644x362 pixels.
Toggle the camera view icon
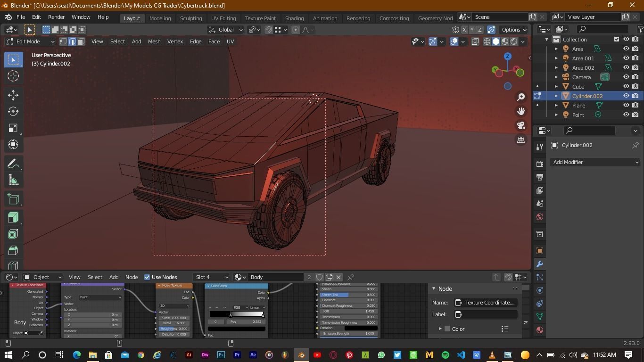521,125
